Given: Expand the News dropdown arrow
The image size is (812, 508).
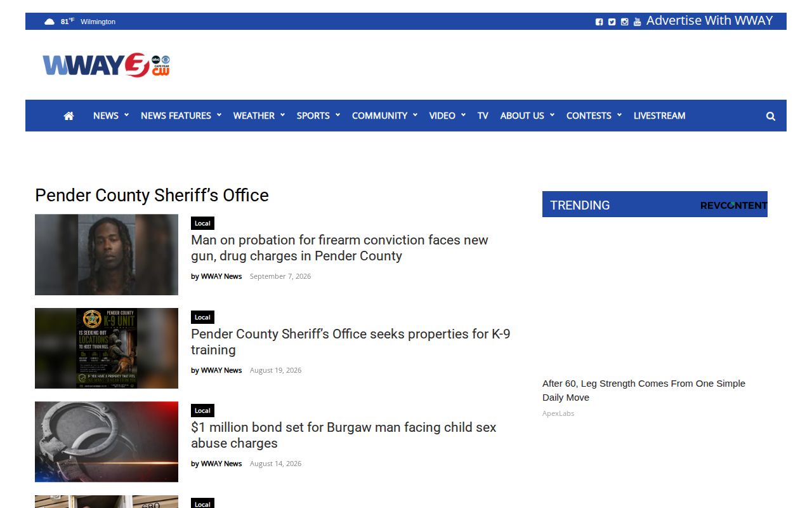Looking at the screenshot, I should pos(126,115).
